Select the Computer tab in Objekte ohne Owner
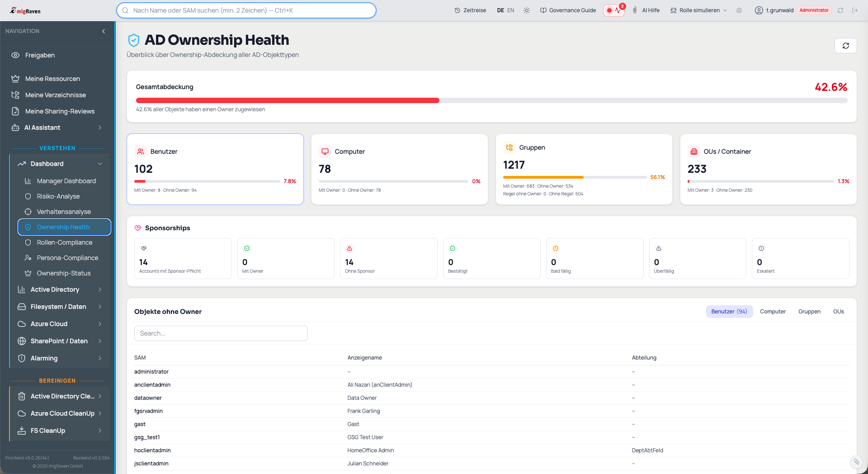This screenshot has width=868, height=474. pyautogui.click(x=773, y=312)
